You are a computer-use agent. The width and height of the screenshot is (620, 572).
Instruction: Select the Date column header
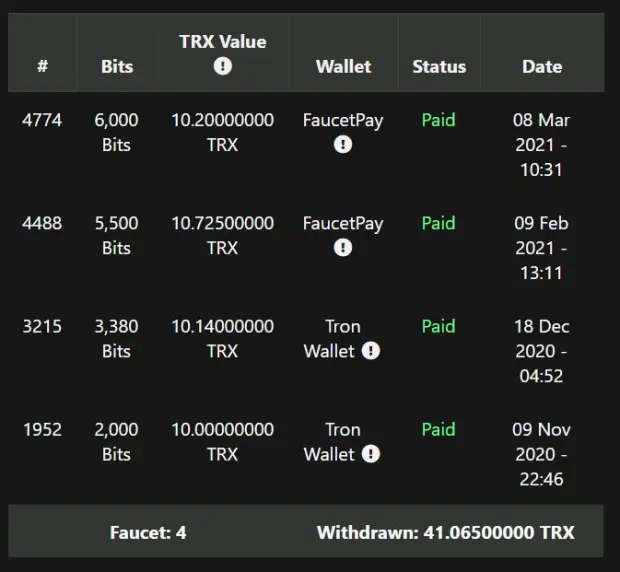point(542,66)
